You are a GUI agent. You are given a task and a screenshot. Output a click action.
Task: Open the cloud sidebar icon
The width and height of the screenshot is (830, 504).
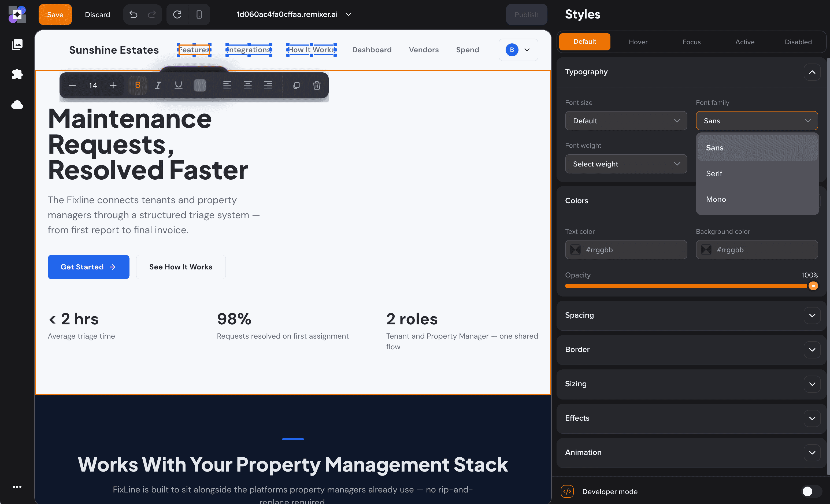(17, 105)
